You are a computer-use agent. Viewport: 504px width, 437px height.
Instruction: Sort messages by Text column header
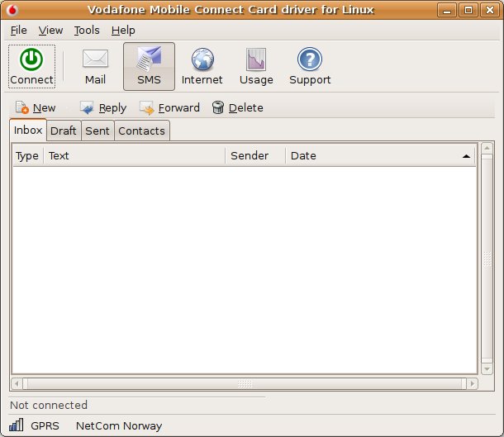(134, 155)
